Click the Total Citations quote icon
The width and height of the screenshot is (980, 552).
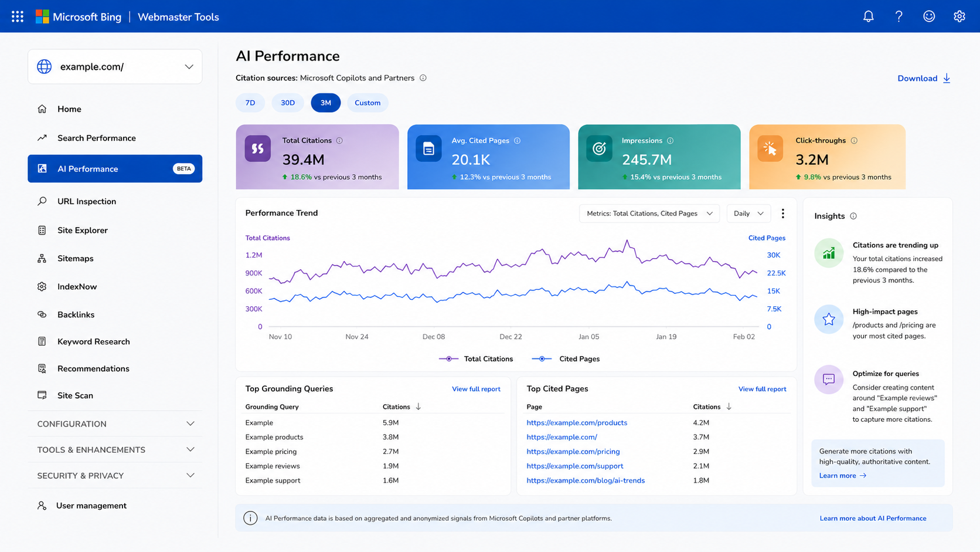[x=258, y=149]
